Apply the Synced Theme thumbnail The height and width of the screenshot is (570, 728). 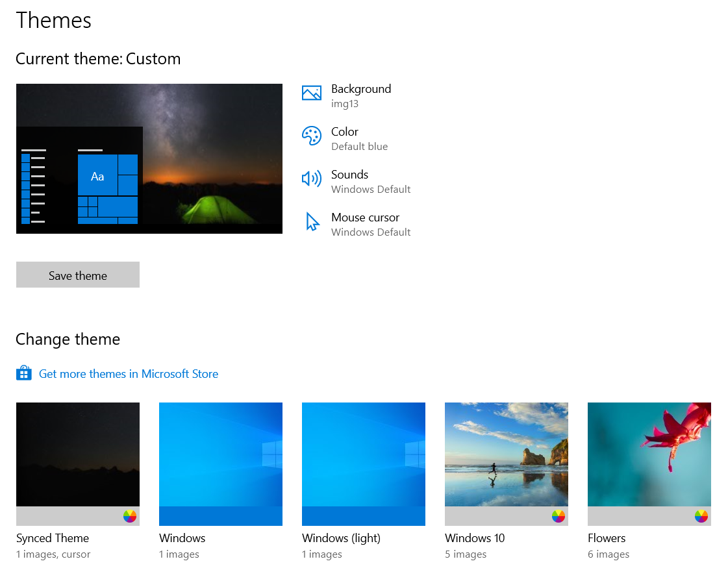(78, 464)
